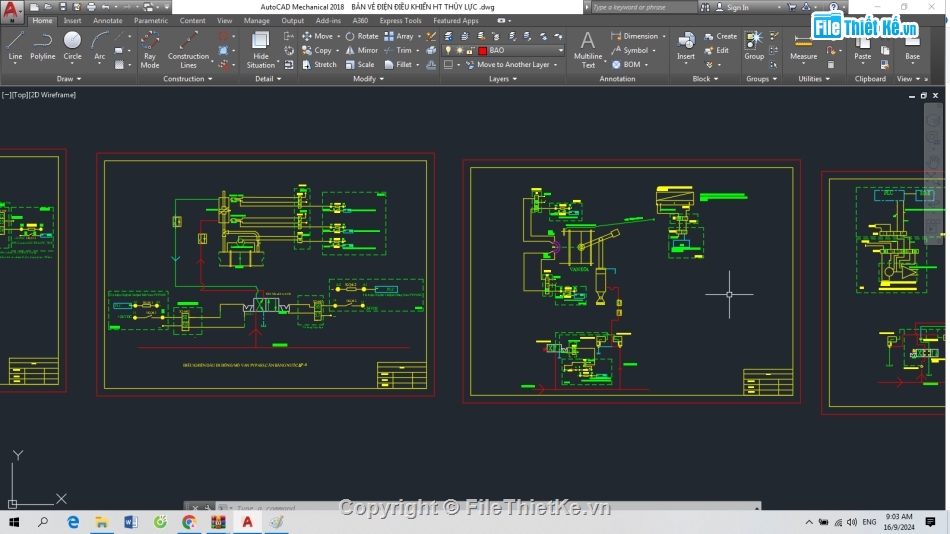Image resolution: width=950 pixels, height=534 pixels.
Task: Select the Move tool
Action: point(317,36)
